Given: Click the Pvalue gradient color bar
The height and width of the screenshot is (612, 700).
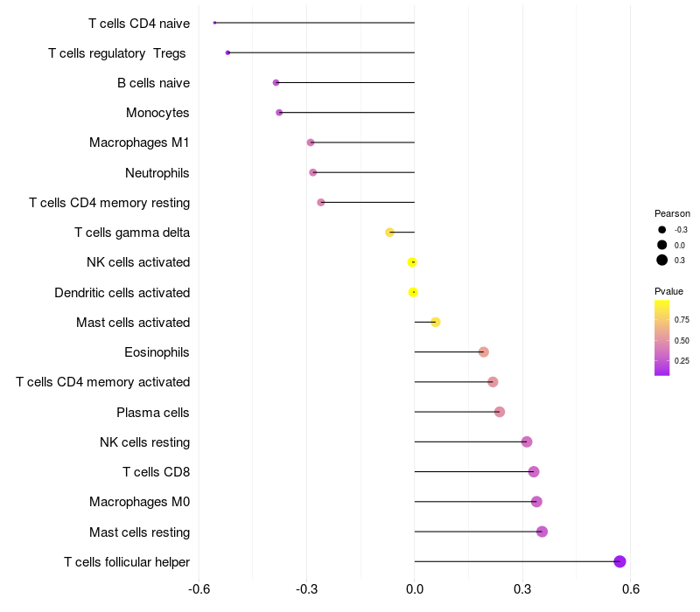Looking at the screenshot, I should 662,337.
